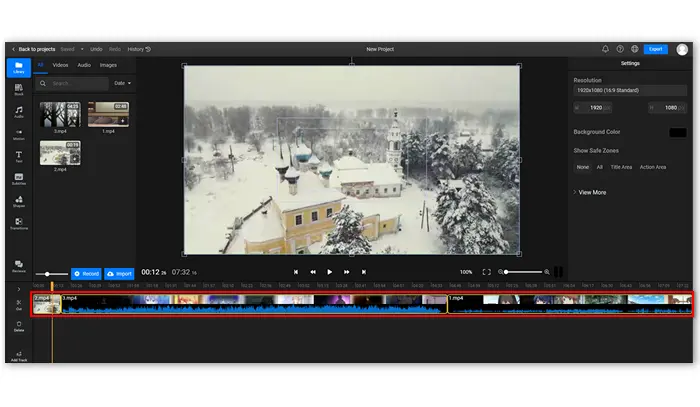Click the Add Track icon
Image resolution: width=700 pixels, height=407 pixels.
[19, 356]
